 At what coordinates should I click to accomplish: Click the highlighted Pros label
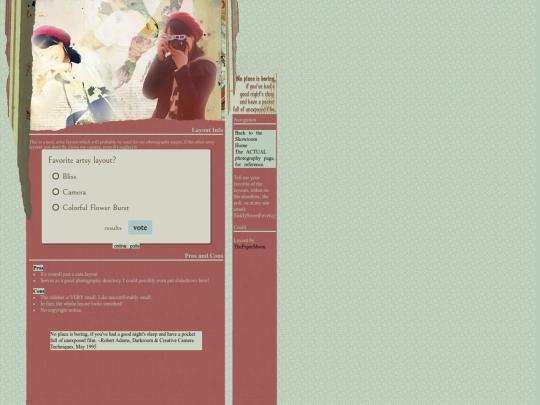(38, 268)
